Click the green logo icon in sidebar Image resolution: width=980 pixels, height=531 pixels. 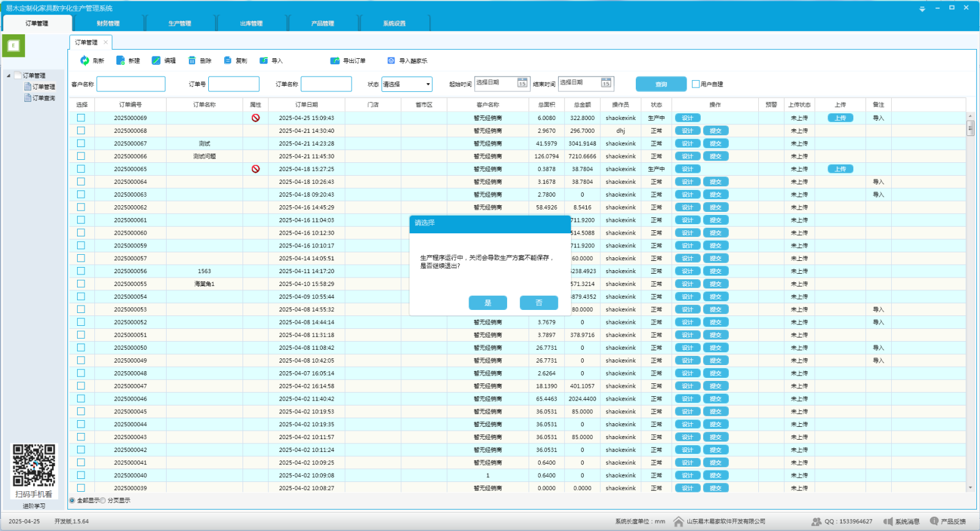[x=13, y=45]
